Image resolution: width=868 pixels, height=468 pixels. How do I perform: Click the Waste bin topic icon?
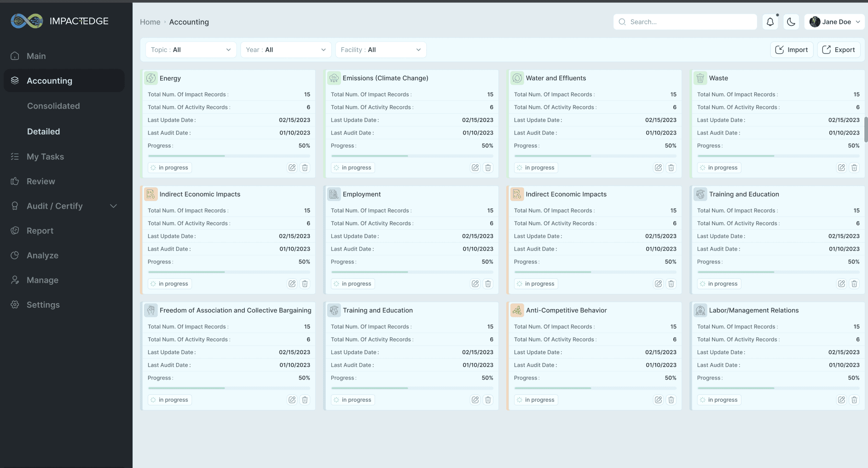(700, 78)
